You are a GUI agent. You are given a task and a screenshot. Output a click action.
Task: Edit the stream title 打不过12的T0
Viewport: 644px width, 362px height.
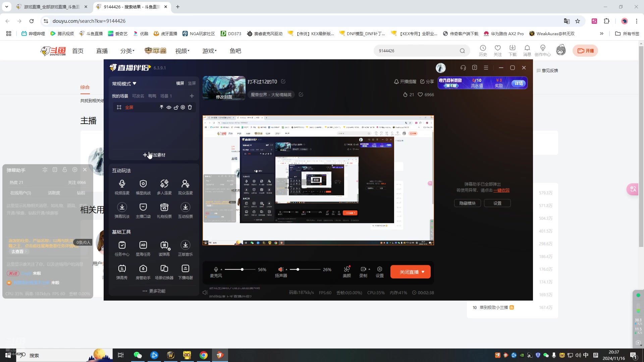click(283, 81)
